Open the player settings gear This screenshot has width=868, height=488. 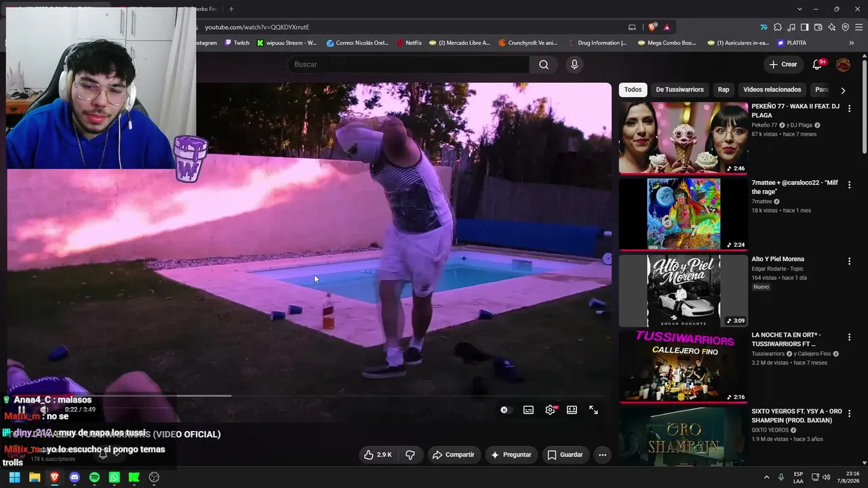(550, 410)
